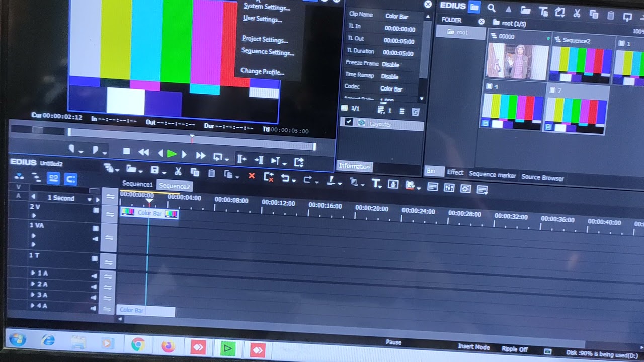
Task: Open the Windows Start button
Action: (18, 339)
